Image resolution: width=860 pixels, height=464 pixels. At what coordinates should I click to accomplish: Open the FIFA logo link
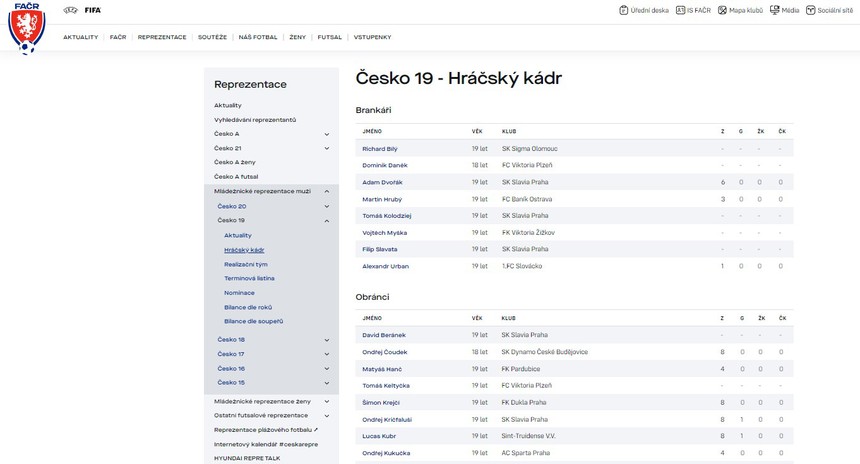(x=93, y=10)
